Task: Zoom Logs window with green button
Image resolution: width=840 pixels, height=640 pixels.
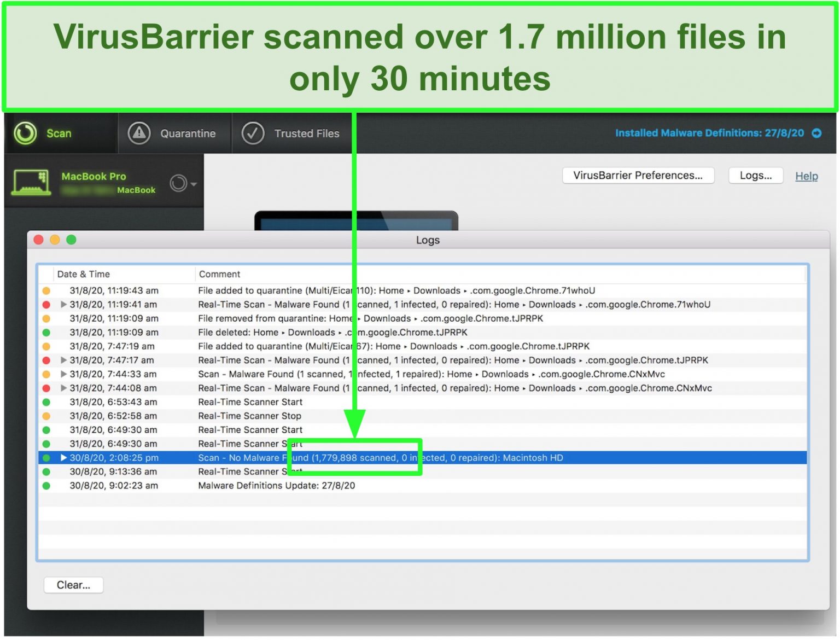Action: [72, 240]
